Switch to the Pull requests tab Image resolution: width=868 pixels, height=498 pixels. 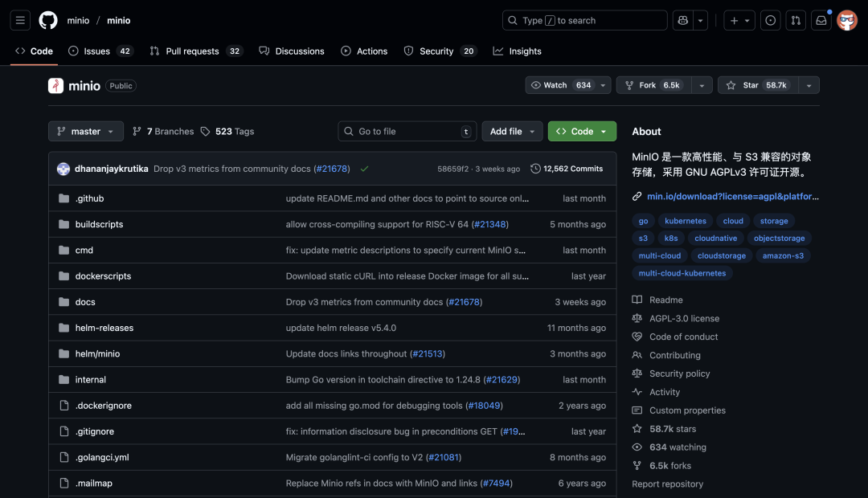[197, 51]
